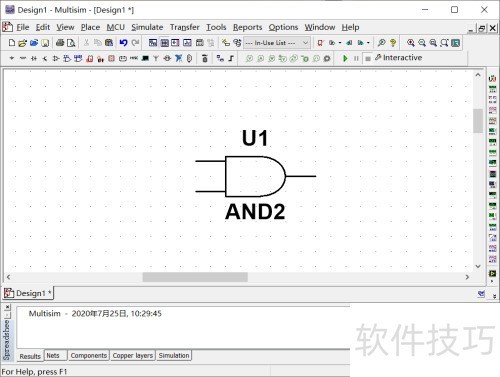Launch the component wizard
Image resolution: width=500 pixels, height=377 pixels.
(x=226, y=43)
